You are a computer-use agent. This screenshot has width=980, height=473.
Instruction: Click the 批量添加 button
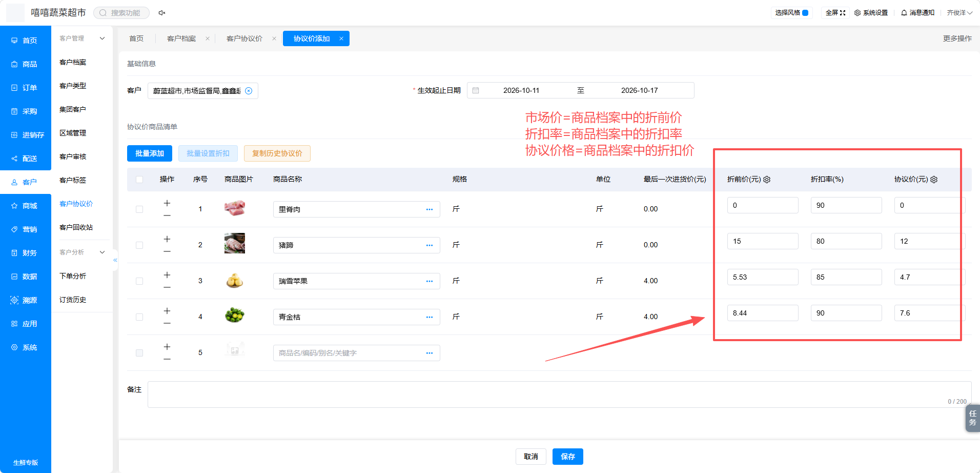click(150, 153)
